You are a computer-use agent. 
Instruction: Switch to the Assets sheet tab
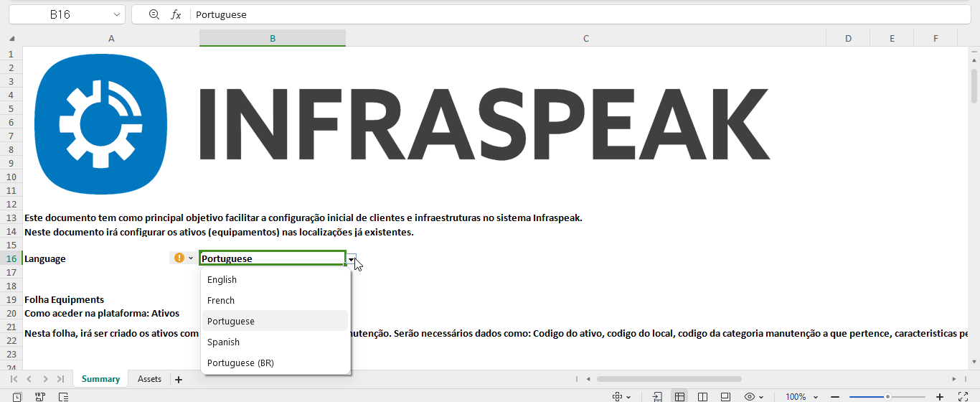[x=149, y=379]
